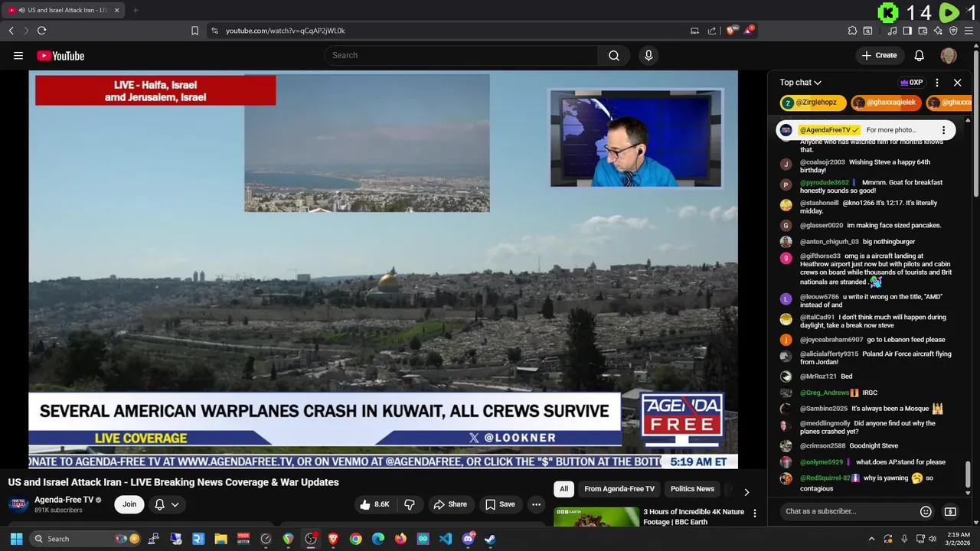Open Visual Studio Code from taskbar
Screen dimensions: 980x551
[446, 539]
